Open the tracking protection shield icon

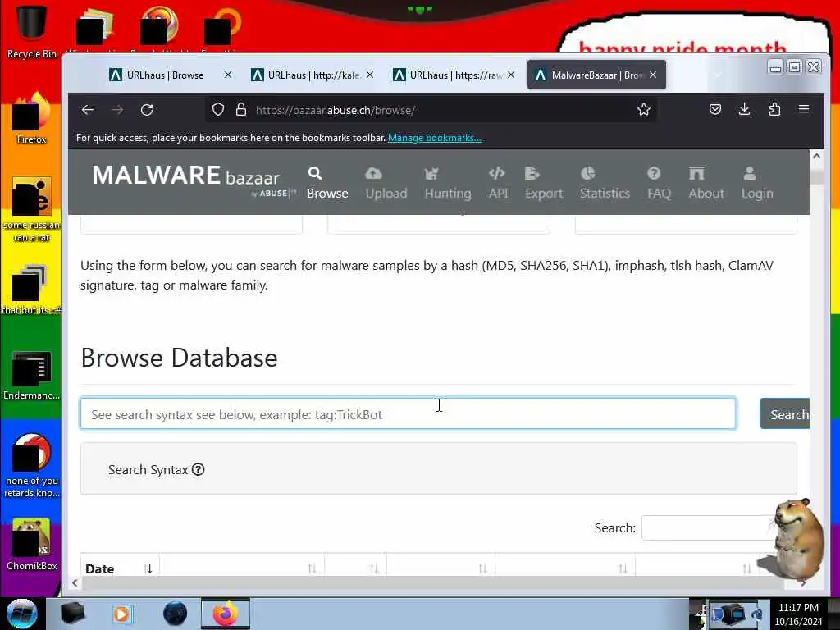pyautogui.click(x=218, y=109)
